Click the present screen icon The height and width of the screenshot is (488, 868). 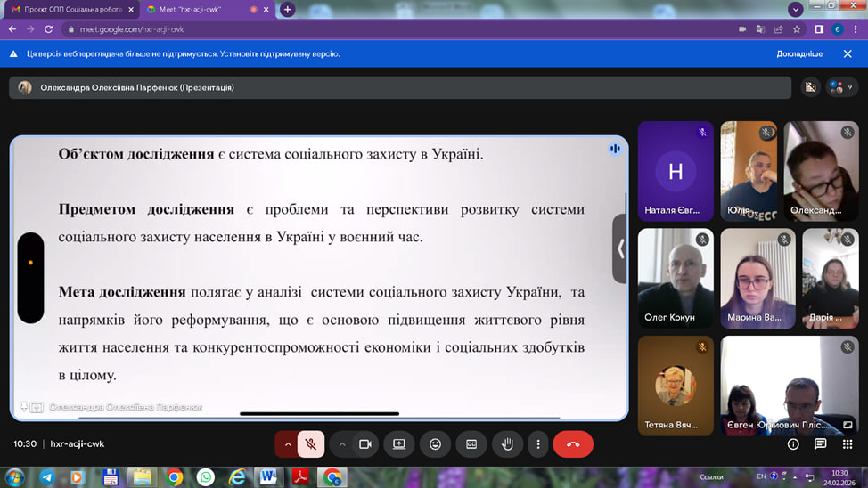click(x=399, y=443)
